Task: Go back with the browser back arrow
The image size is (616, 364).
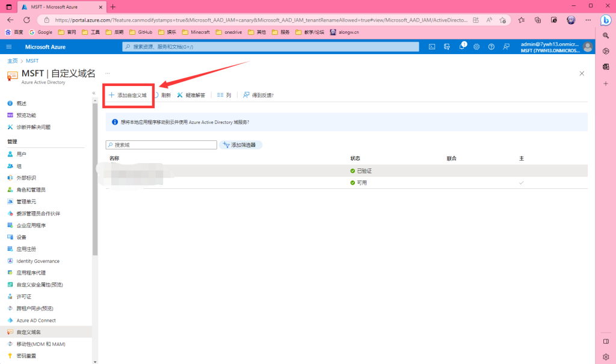Action: [x=10, y=20]
